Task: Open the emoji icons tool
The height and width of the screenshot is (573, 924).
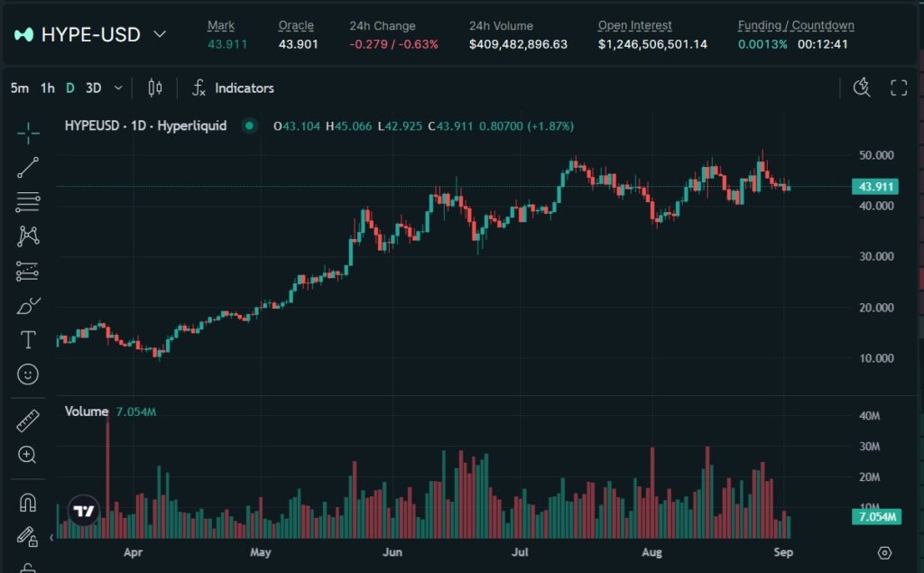Action: (28, 374)
